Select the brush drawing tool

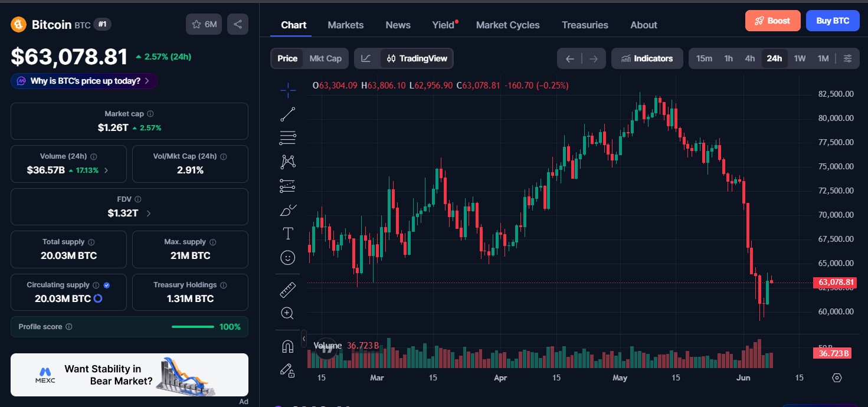coord(288,210)
